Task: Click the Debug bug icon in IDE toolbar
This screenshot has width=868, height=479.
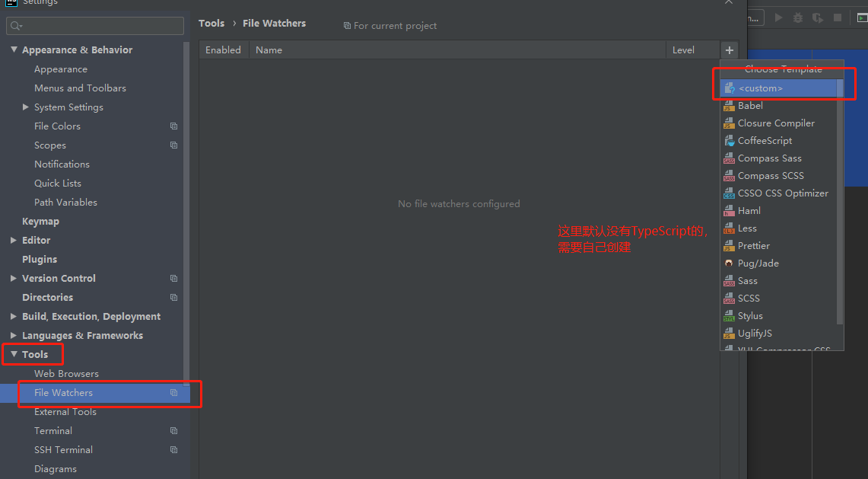Action: coord(798,18)
